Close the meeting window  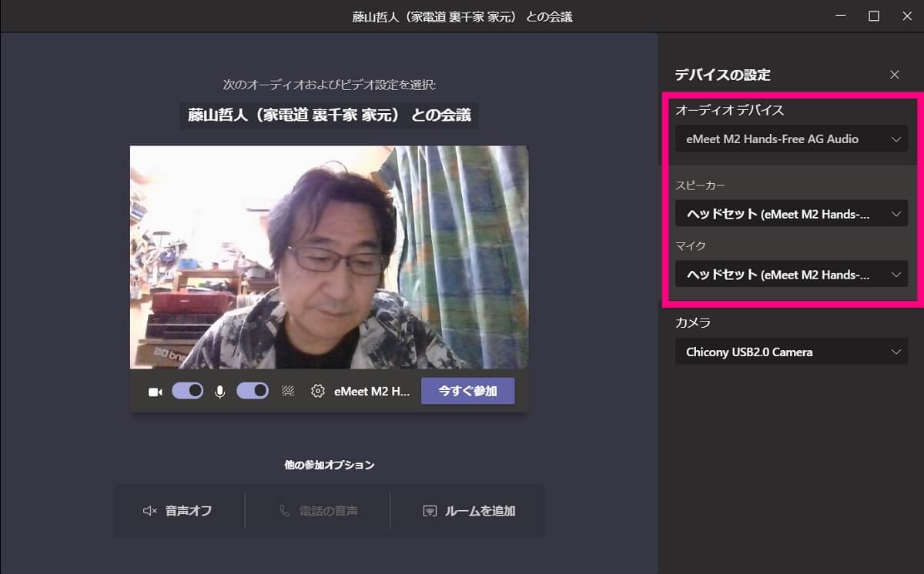click(907, 16)
